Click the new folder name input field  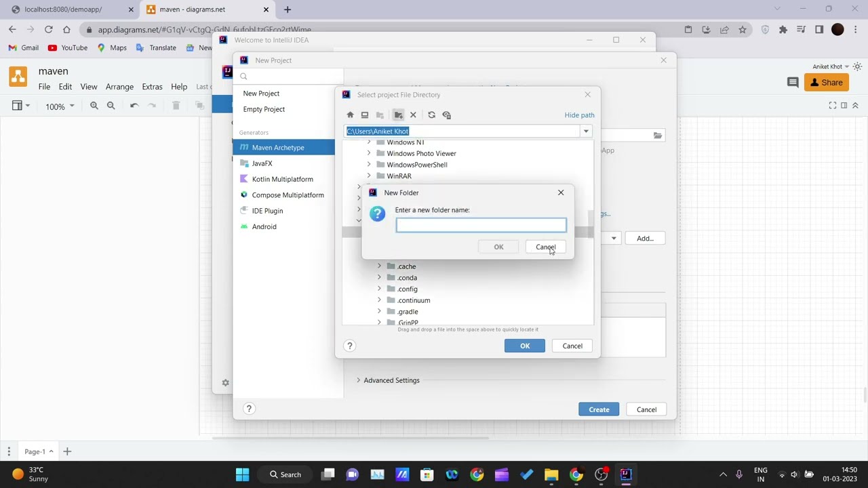point(481,225)
